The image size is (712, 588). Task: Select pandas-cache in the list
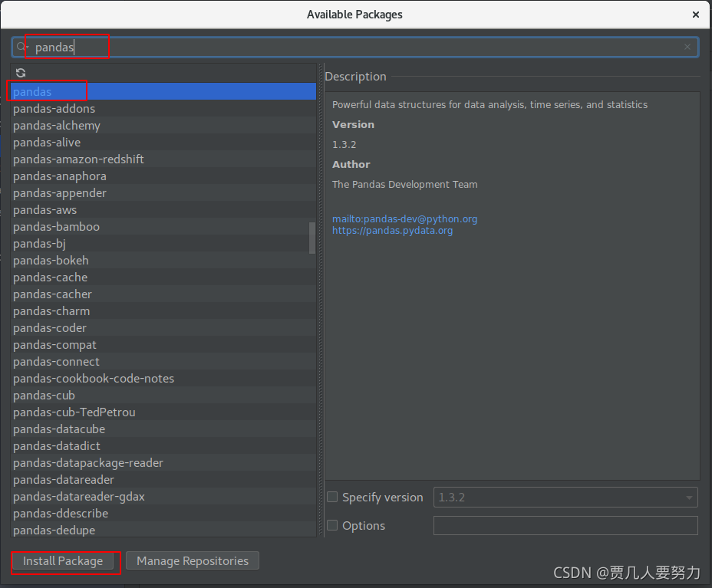[163, 278]
